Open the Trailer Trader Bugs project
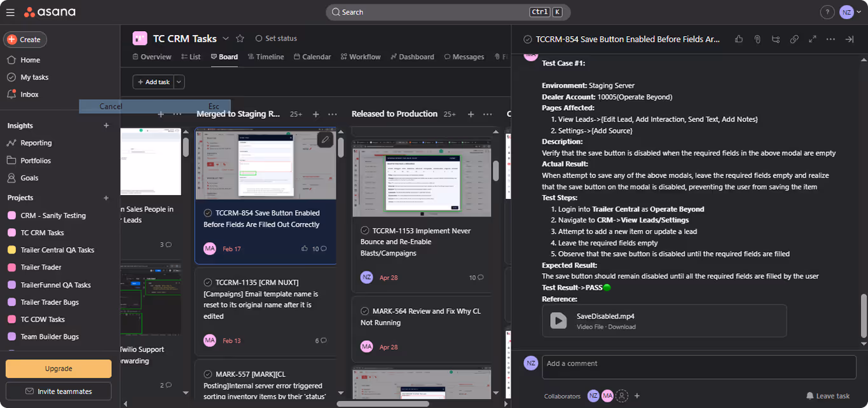The width and height of the screenshot is (868, 408). click(x=50, y=302)
